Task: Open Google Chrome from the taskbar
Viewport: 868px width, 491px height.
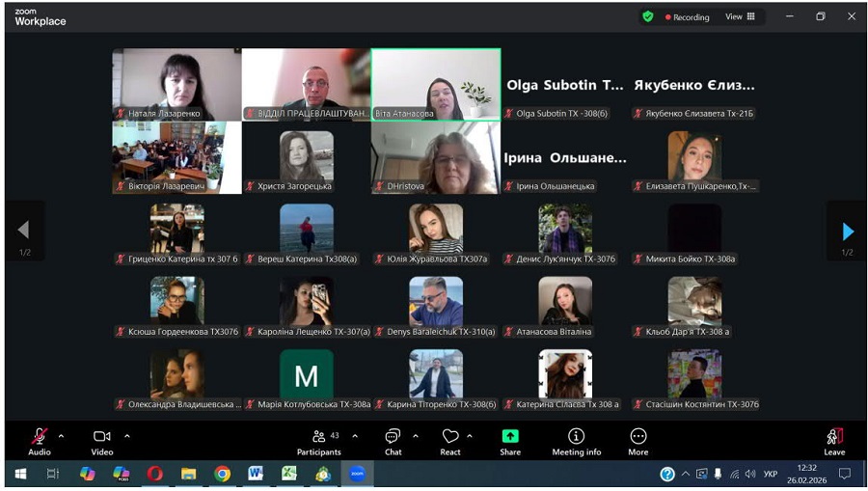Action: 222,474
